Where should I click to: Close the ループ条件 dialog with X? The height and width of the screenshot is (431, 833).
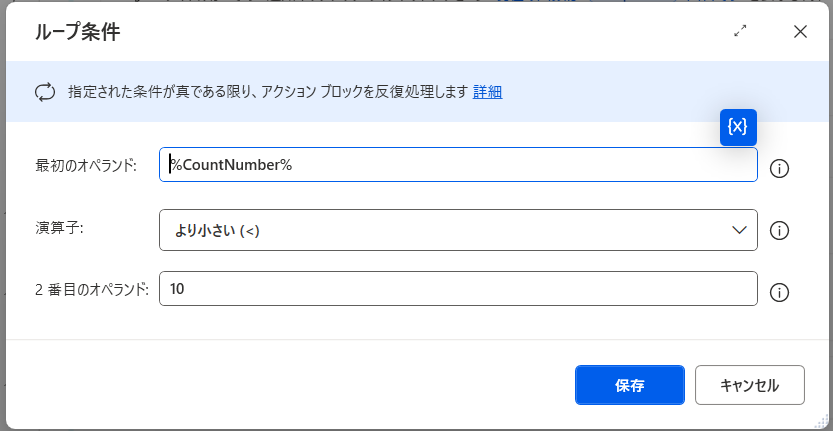click(x=800, y=32)
